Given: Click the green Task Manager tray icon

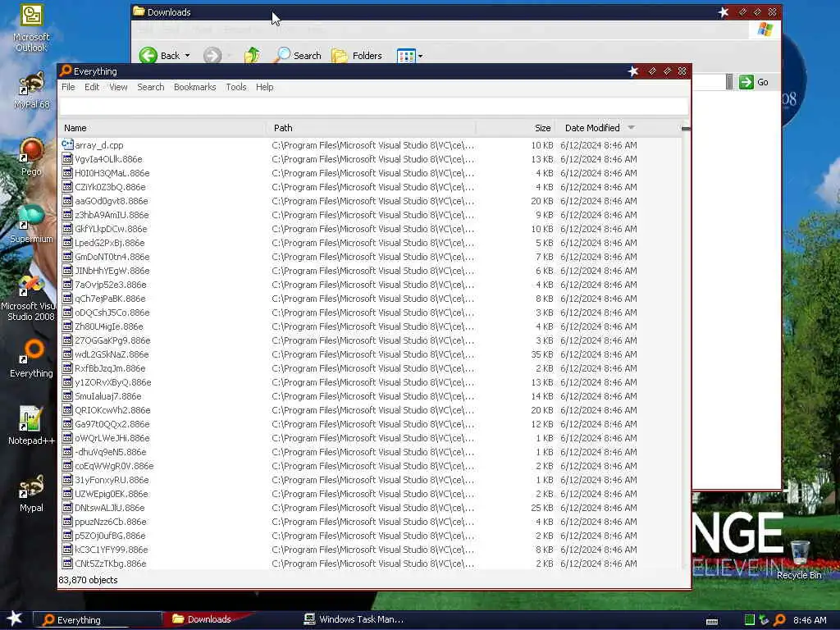Looking at the screenshot, I should (750, 620).
